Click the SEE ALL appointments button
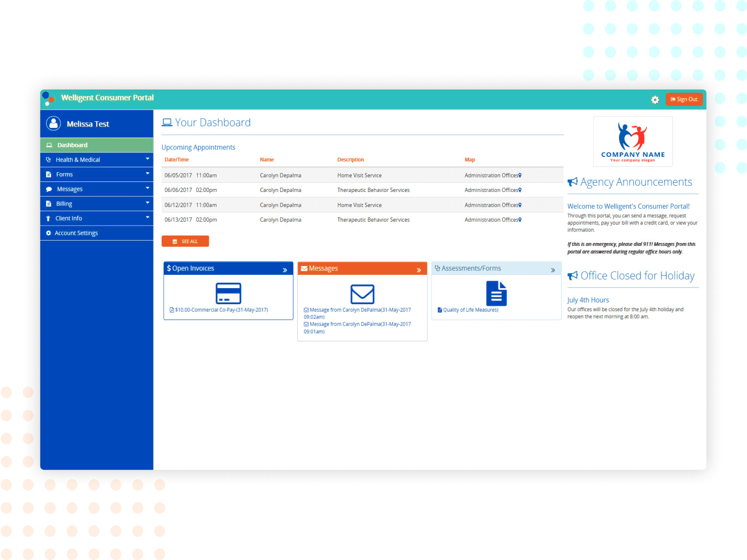Image resolution: width=747 pixels, height=560 pixels. click(x=185, y=241)
